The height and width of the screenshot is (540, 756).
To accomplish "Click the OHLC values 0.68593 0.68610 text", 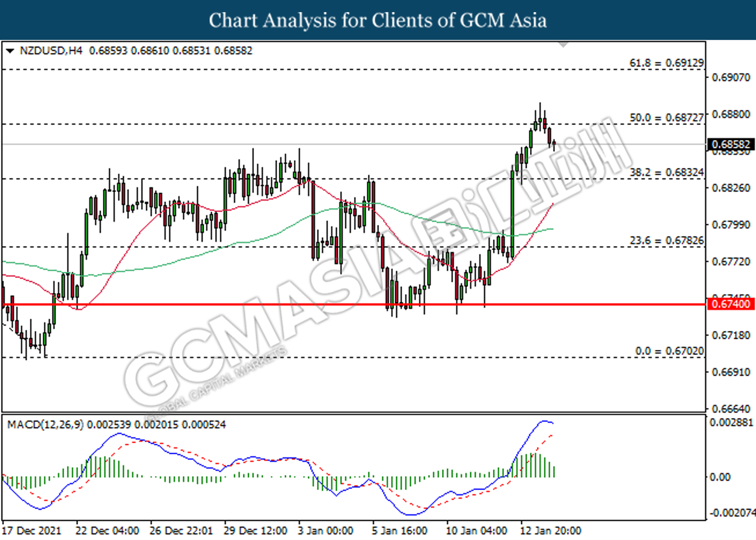I will [129, 51].
